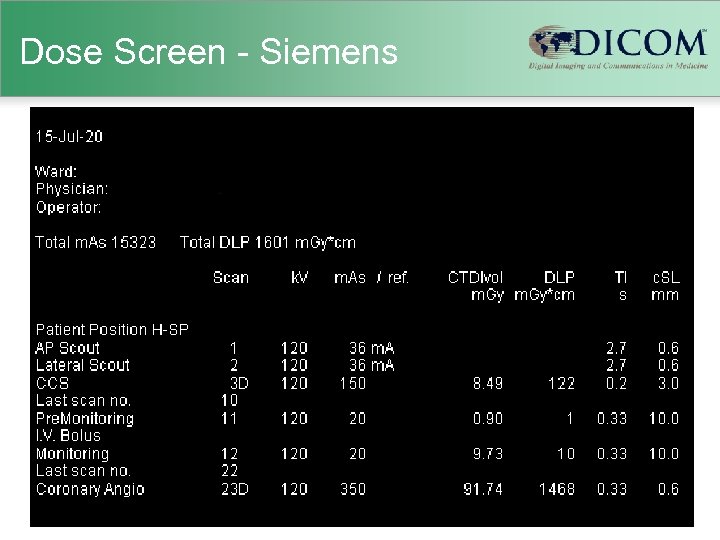Click the Coronary Angio CTDIvol "91.74"
Screen dimensions: 720x540
pos(483,489)
